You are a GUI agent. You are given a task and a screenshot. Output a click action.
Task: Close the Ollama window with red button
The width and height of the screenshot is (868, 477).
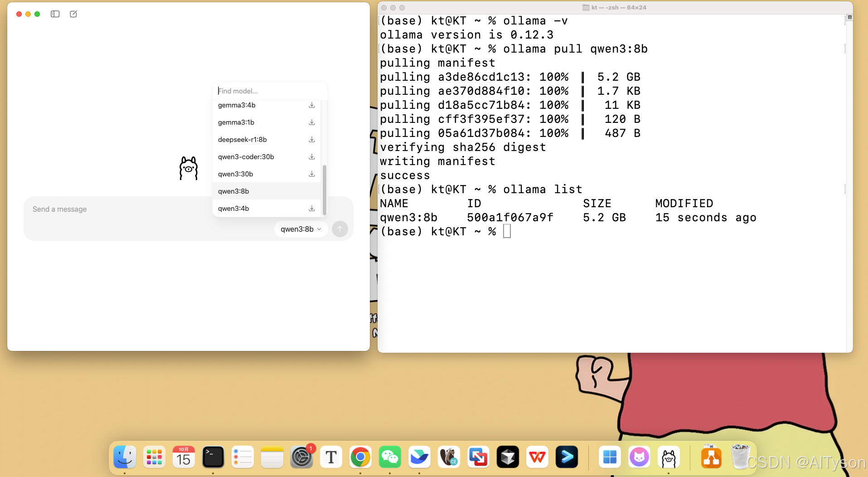pos(19,14)
